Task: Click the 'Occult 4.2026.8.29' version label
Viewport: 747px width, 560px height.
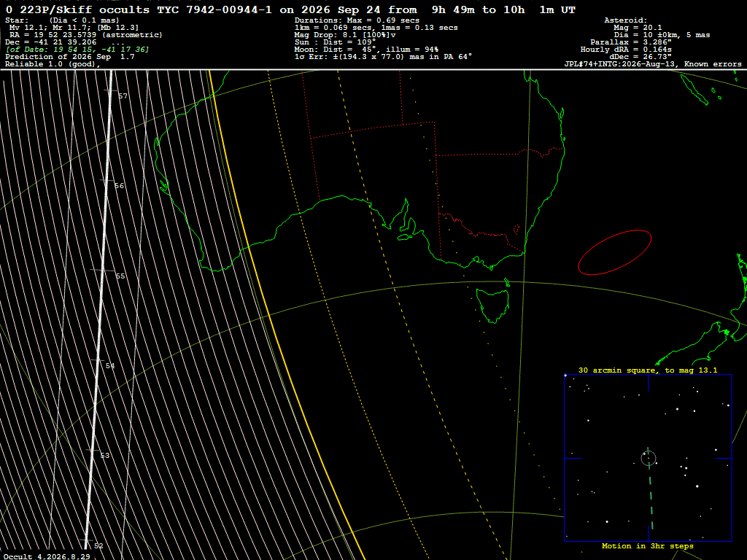Action: point(47,556)
